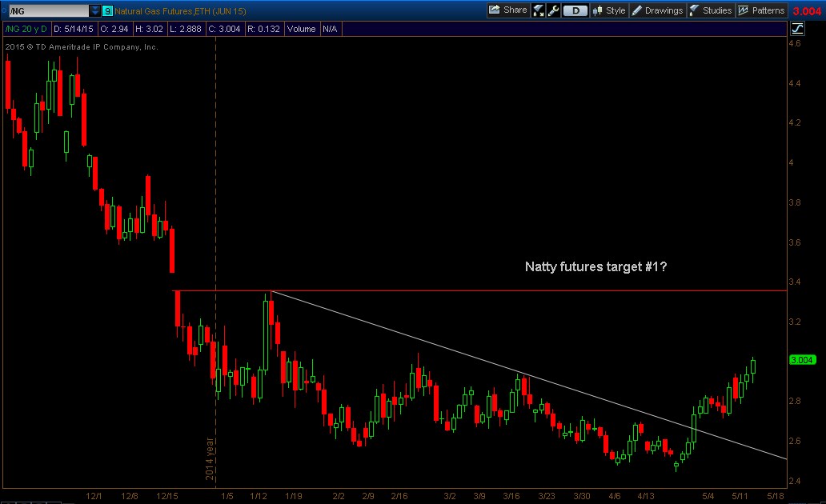Viewport: 826px width, 504px height.
Task: Click the 5/11 date on time axis
Action: (740, 496)
